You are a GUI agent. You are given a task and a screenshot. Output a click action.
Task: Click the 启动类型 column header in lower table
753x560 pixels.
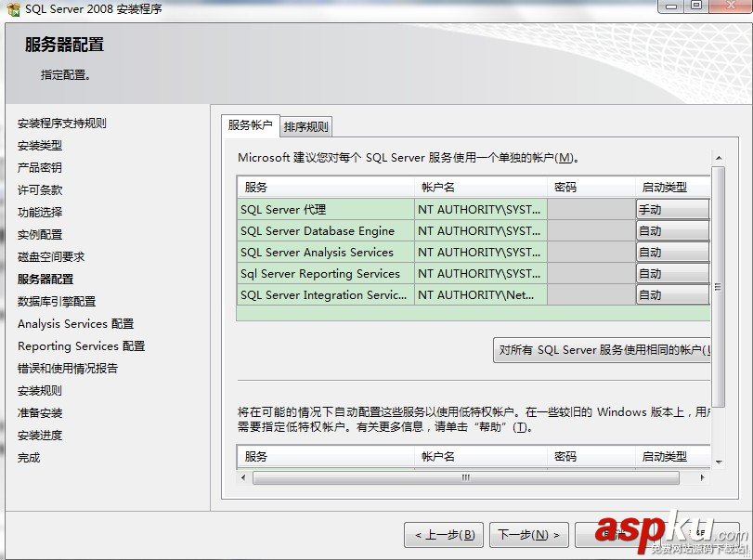pyautogui.click(x=672, y=456)
